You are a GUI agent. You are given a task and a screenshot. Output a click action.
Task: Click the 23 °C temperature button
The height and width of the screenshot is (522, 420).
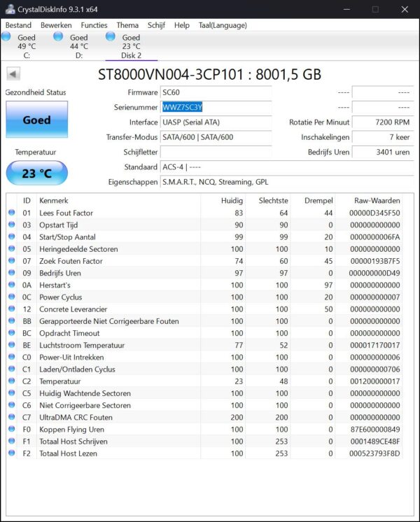point(36,173)
